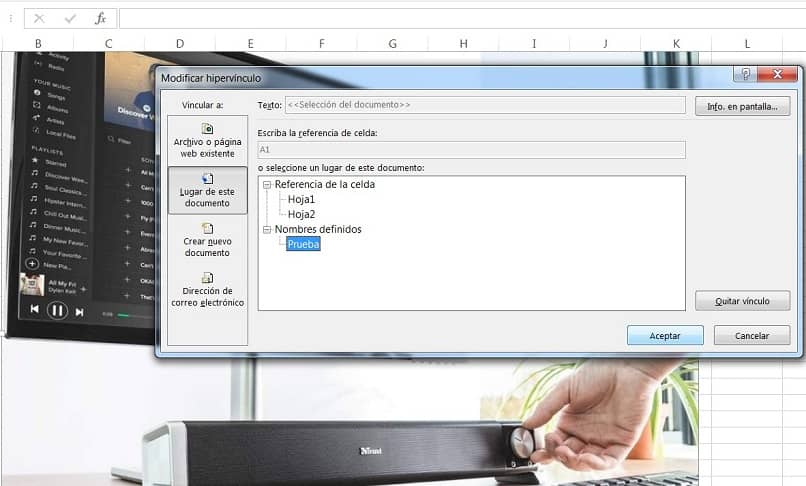Open Info. en pantalla button
Screen dimensions: 806x486
(x=742, y=106)
